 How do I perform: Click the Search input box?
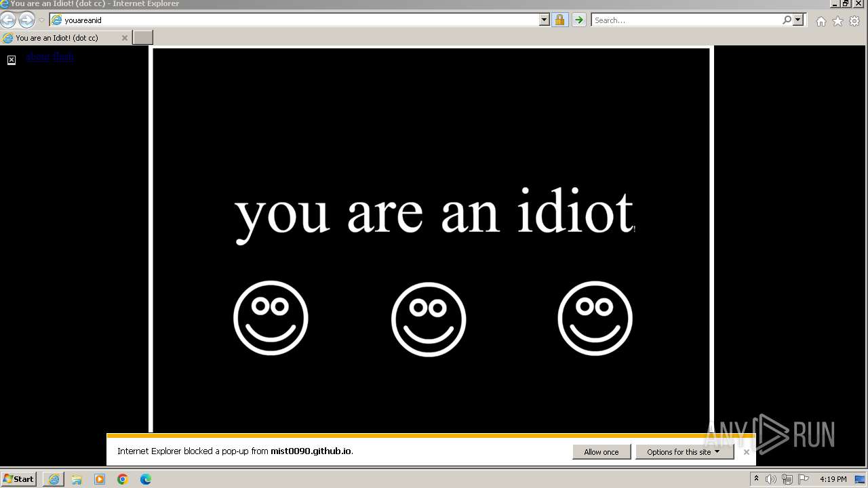tap(685, 20)
